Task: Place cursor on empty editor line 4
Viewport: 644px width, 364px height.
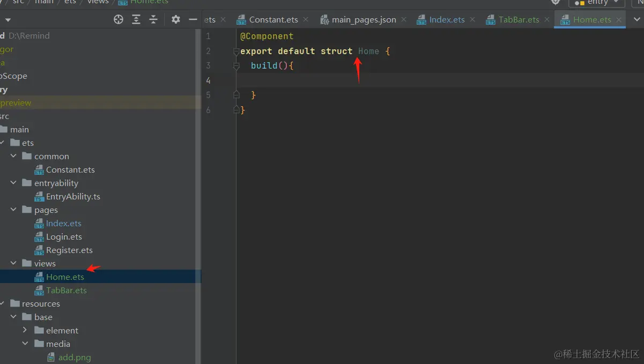Action: [x=440, y=80]
